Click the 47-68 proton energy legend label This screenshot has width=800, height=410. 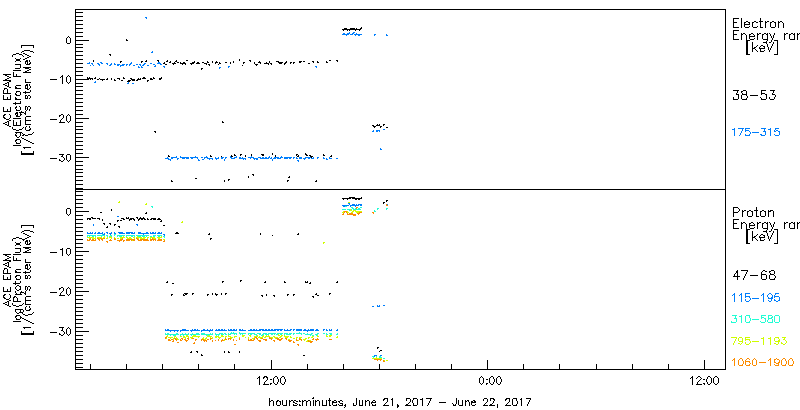pyautogui.click(x=754, y=276)
